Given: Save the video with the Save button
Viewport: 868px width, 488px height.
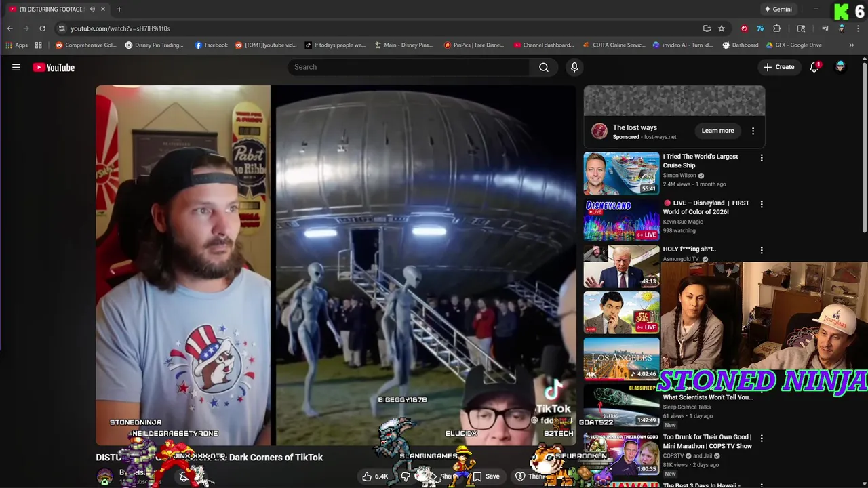Looking at the screenshot, I should (486, 476).
